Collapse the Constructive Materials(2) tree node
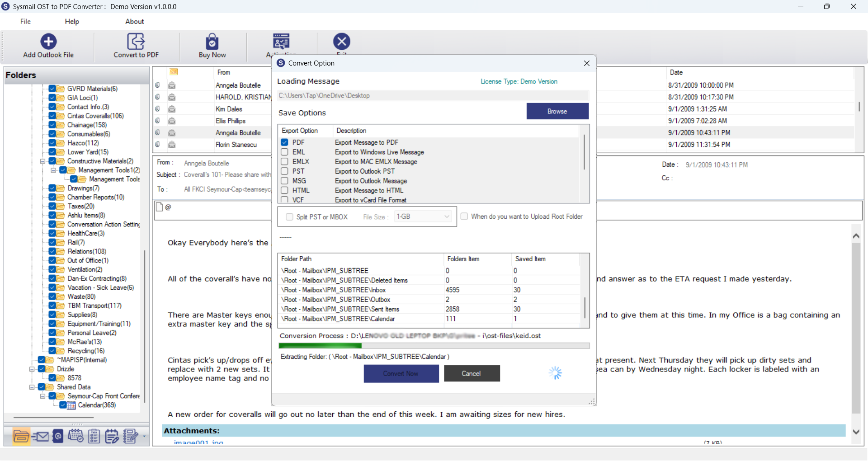This screenshot has width=868, height=461. coord(42,161)
